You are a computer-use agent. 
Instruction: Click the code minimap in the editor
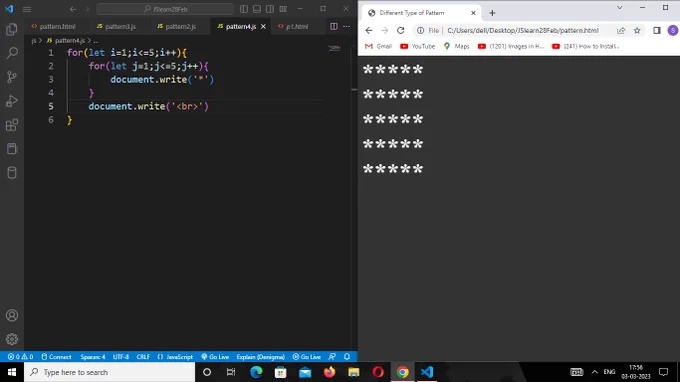click(334, 48)
